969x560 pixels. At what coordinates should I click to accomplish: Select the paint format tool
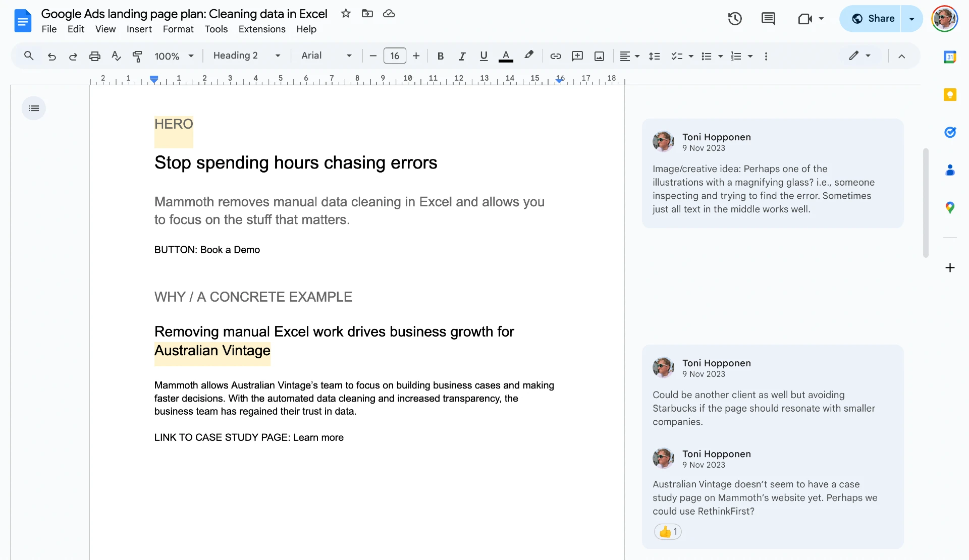coord(137,56)
